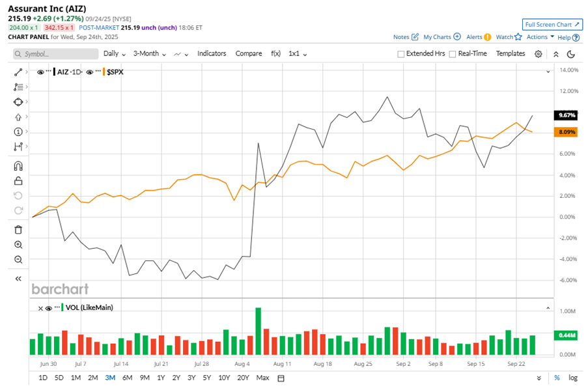Open the calendar date range picker

281,378
